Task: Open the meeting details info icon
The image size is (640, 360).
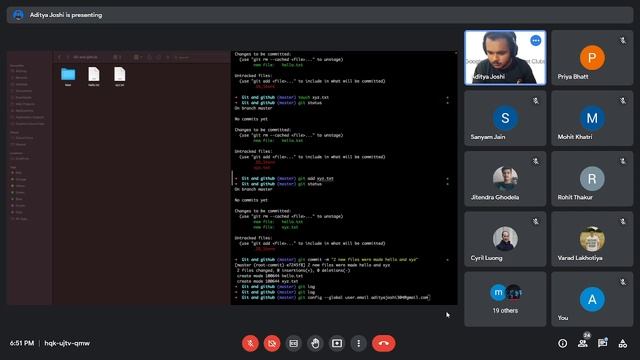Action: point(562,343)
